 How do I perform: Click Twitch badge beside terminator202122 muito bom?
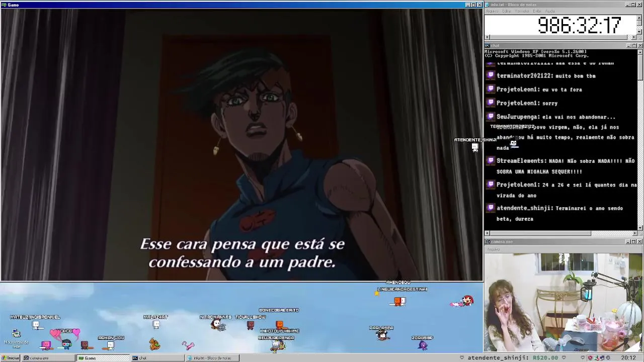pos(491,75)
